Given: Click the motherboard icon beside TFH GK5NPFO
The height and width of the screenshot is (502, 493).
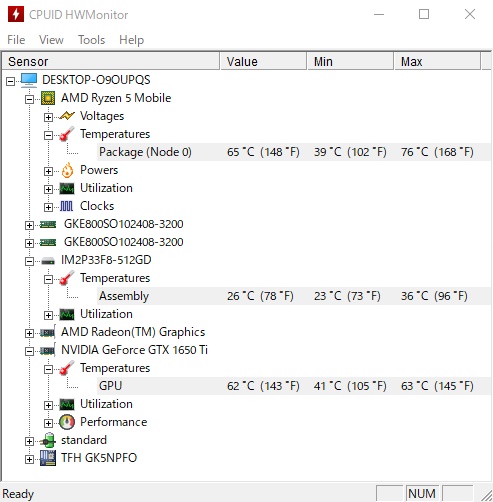Looking at the screenshot, I should (x=48, y=458).
